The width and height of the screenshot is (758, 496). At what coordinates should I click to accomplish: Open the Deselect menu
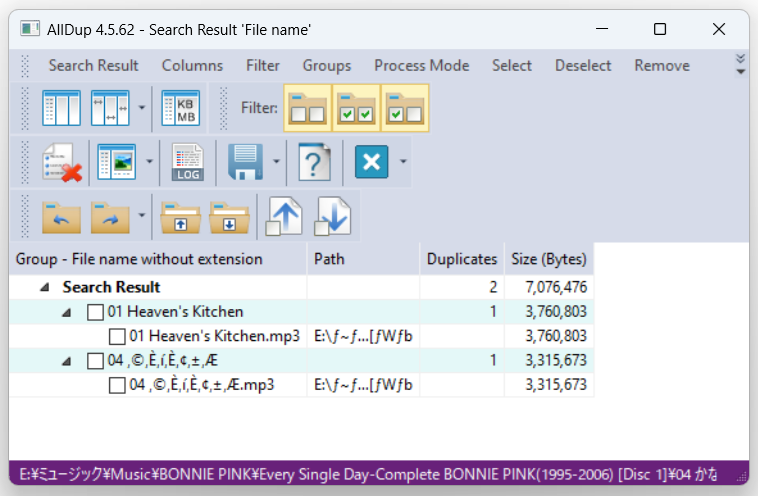tap(583, 65)
